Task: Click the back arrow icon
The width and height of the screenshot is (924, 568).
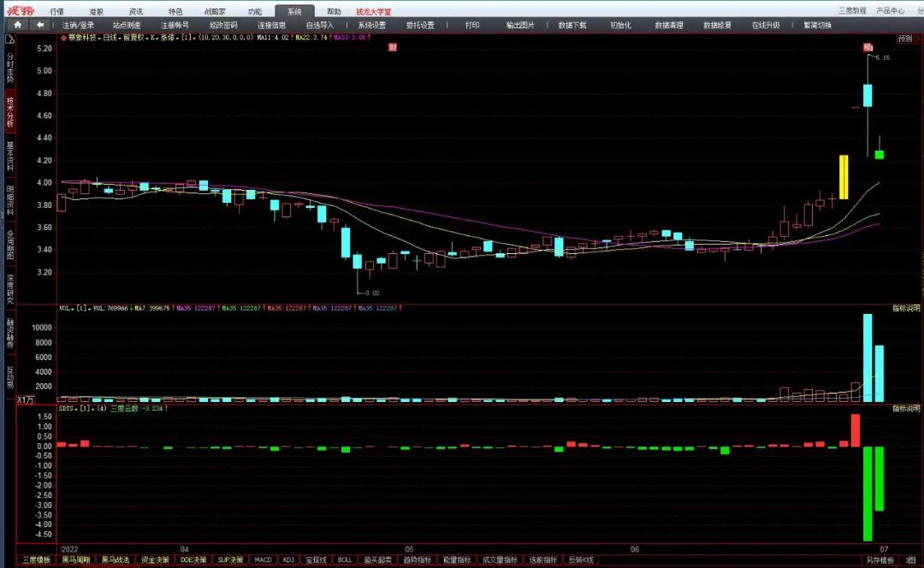Action: coord(40,25)
